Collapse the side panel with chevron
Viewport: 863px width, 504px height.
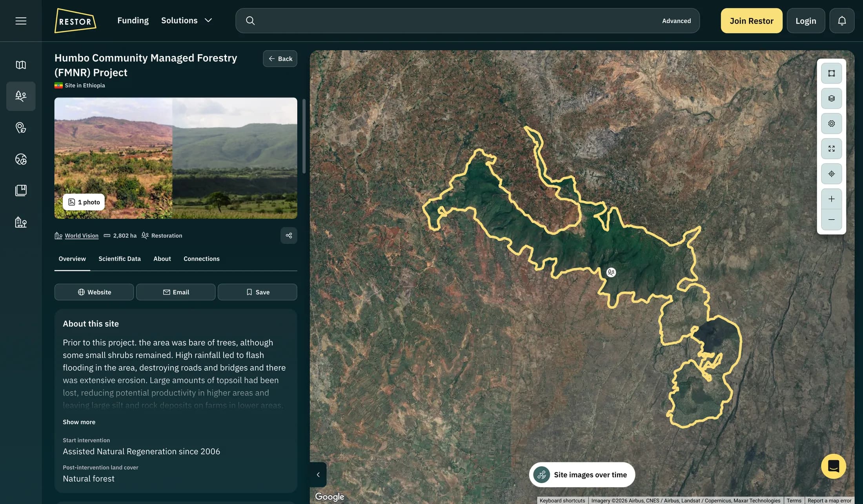click(318, 475)
